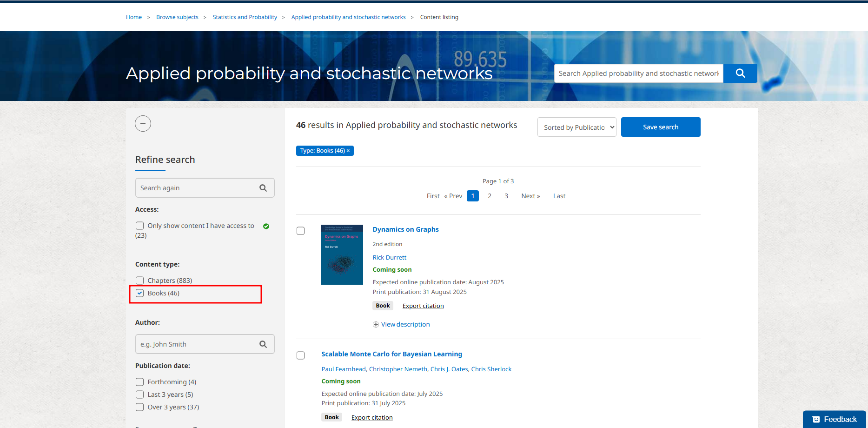The width and height of the screenshot is (868, 428).
Task: Click the Search again magnifier icon
Action: 263,188
